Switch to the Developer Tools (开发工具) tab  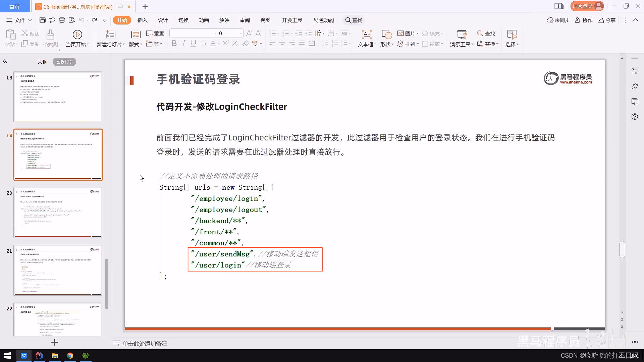(292, 20)
